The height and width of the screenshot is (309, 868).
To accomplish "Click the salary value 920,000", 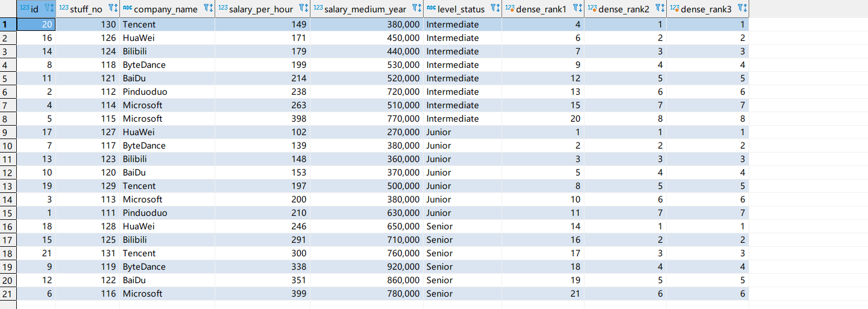I will pyautogui.click(x=366, y=266).
